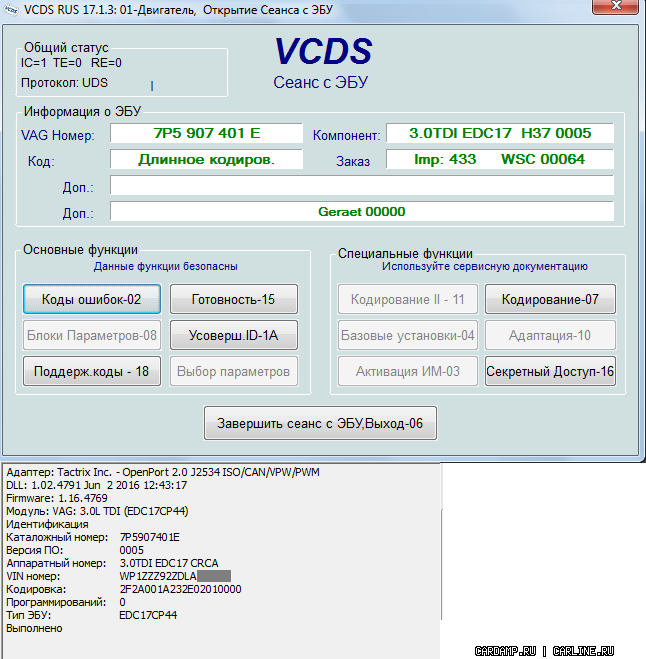End session via Завершить сеанс с ЭБУ,Выход-06
This screenshot has height=659, width=646.
(x=320, y=423)
